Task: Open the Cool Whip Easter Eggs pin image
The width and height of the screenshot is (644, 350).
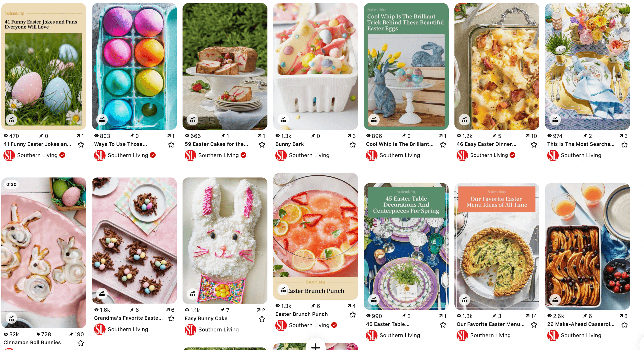Action: point(406,66)
